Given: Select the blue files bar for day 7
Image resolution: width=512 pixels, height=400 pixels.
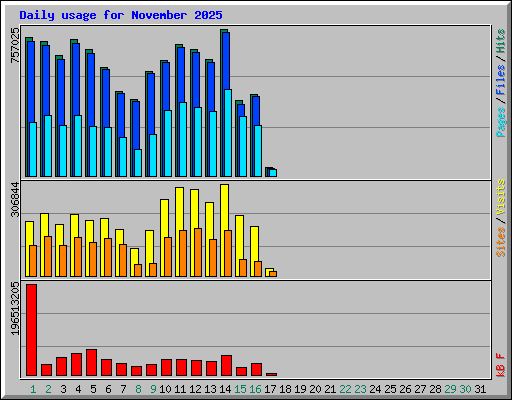Looking at the screenshot, I should 121,115.
